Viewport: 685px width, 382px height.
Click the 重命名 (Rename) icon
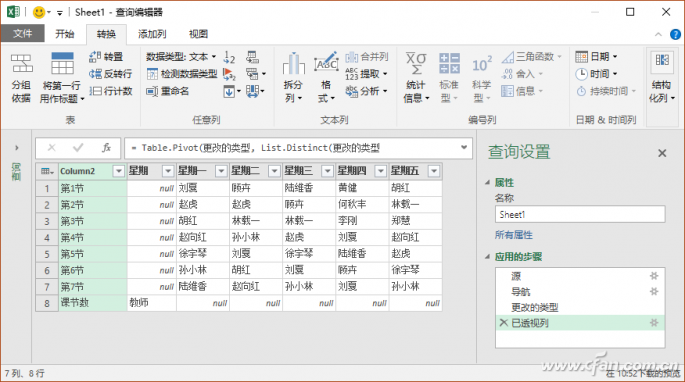152,91
